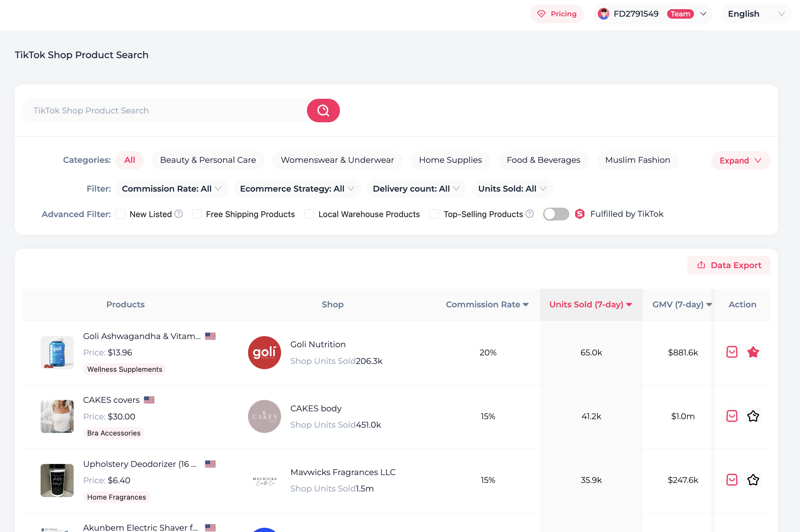
Task: Open Goli Nutrition shop logo
Action: point(264,352)
